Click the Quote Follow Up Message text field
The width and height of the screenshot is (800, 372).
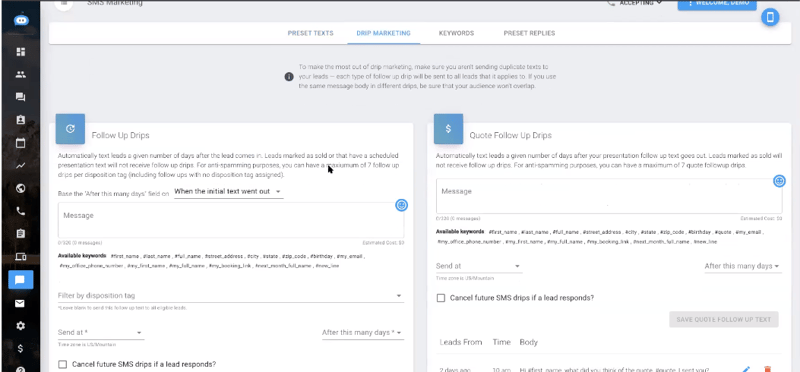(x=609, y=196)
